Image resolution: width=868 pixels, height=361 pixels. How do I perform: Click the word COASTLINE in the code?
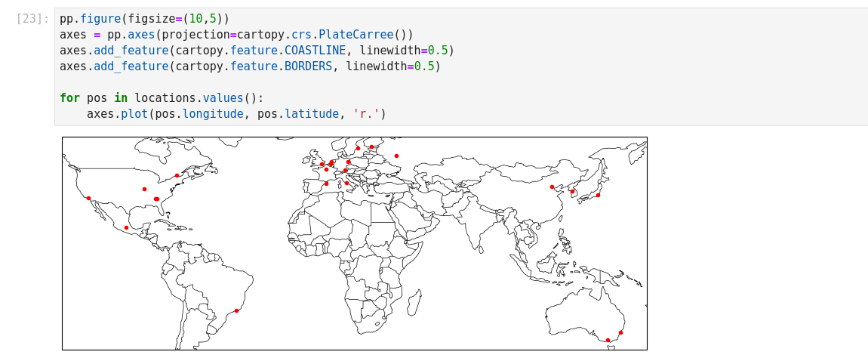315,51
